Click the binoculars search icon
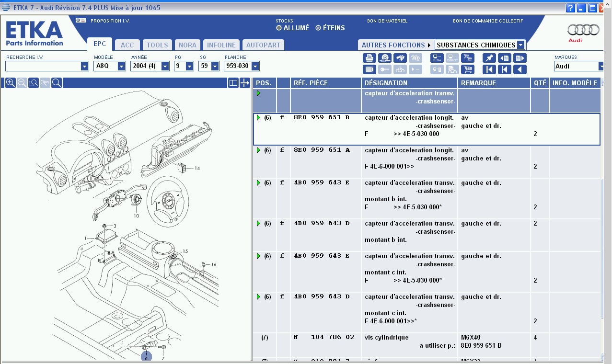The image size is (612, 364). pos(399,58)
